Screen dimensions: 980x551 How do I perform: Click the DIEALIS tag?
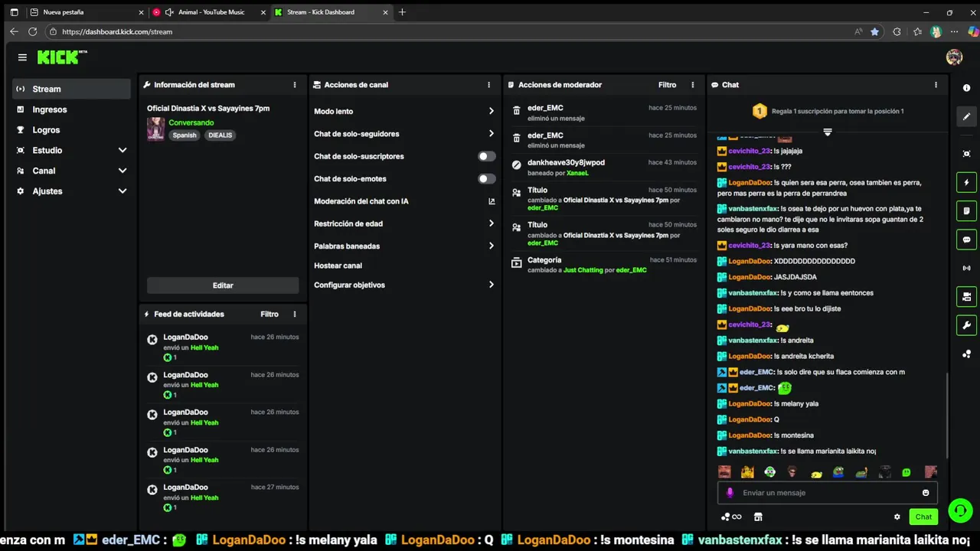(x=220, y=135)
